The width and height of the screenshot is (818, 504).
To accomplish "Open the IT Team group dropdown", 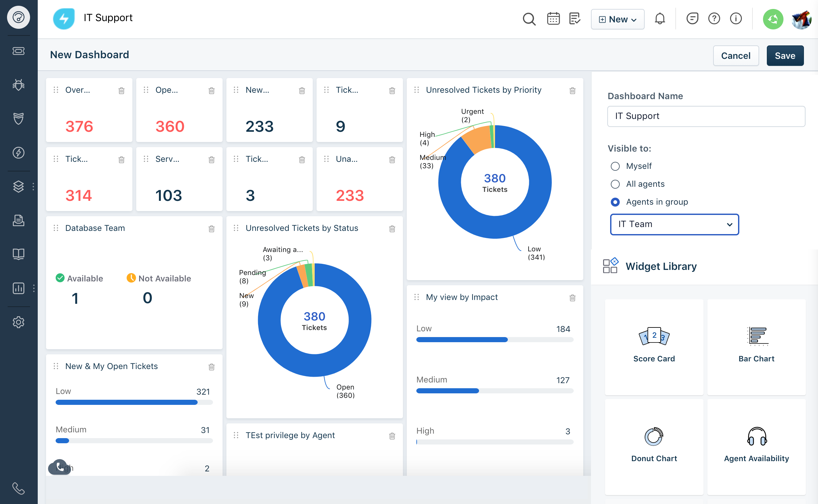I will (x=674, y=224).
